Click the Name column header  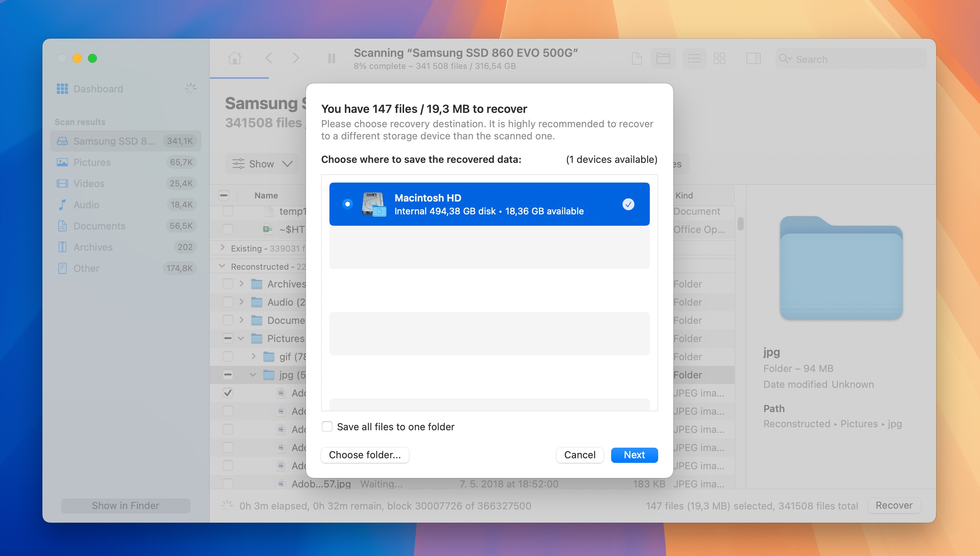266,195
